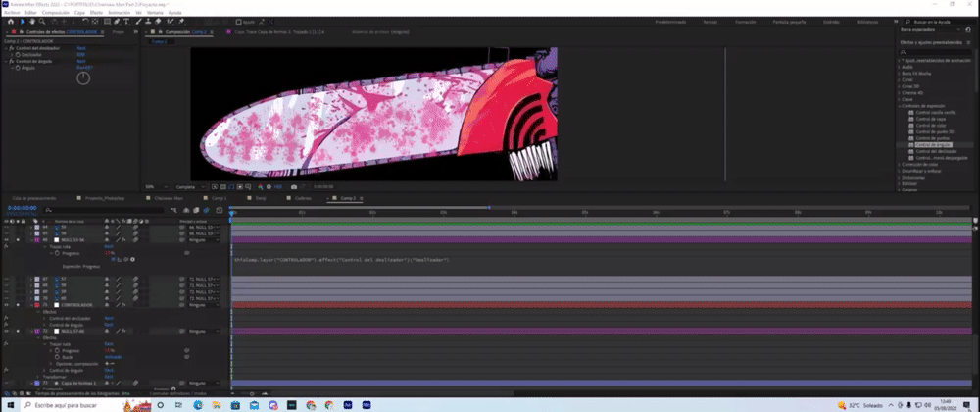Select the Puppet Pin tool
Viewport: 980px width, 412px height.
point(180,22)
